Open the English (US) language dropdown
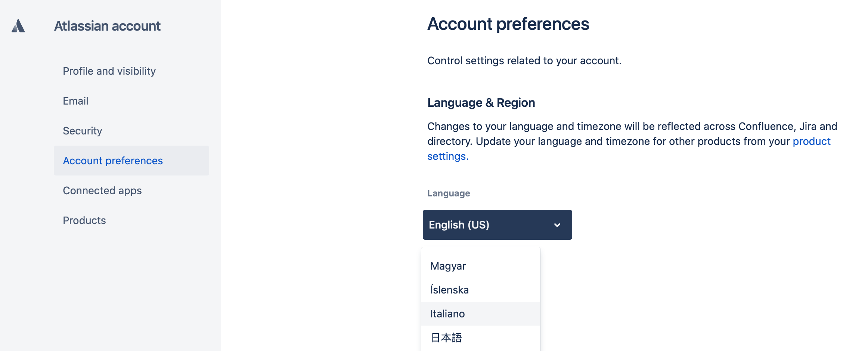The image size is (868, 351). click(497, 225)
